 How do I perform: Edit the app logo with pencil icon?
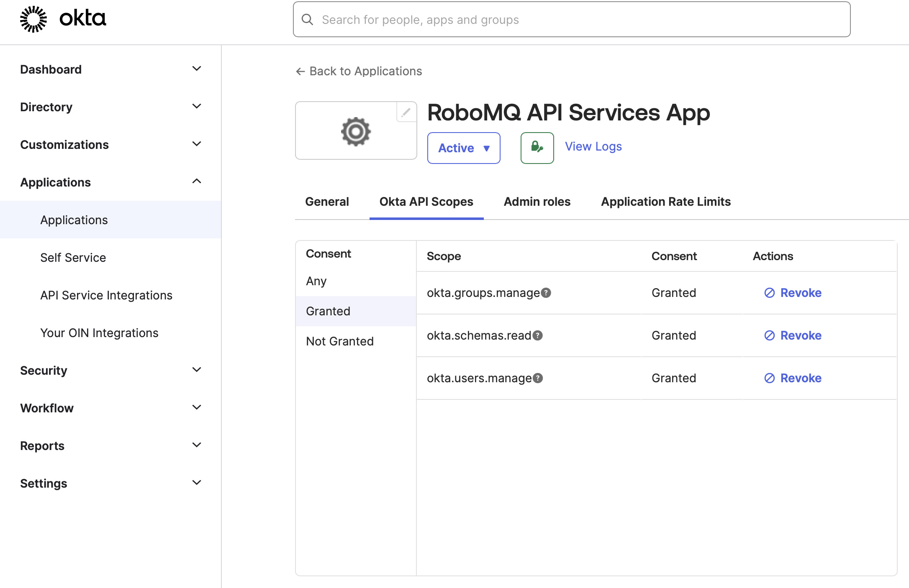click(x=406, y=112)
